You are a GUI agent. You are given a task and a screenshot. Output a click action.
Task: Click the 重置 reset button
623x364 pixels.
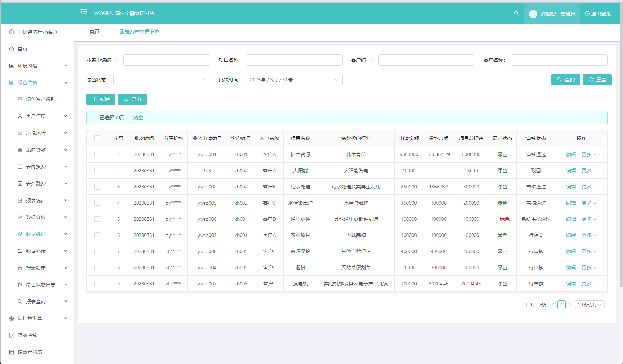597,80
